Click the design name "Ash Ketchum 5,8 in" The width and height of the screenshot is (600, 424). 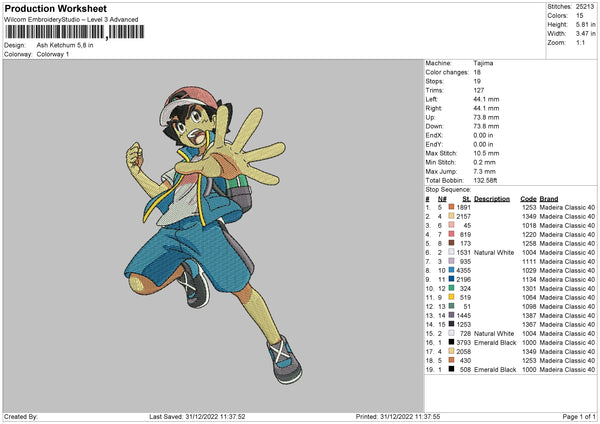tap(65, 45)
